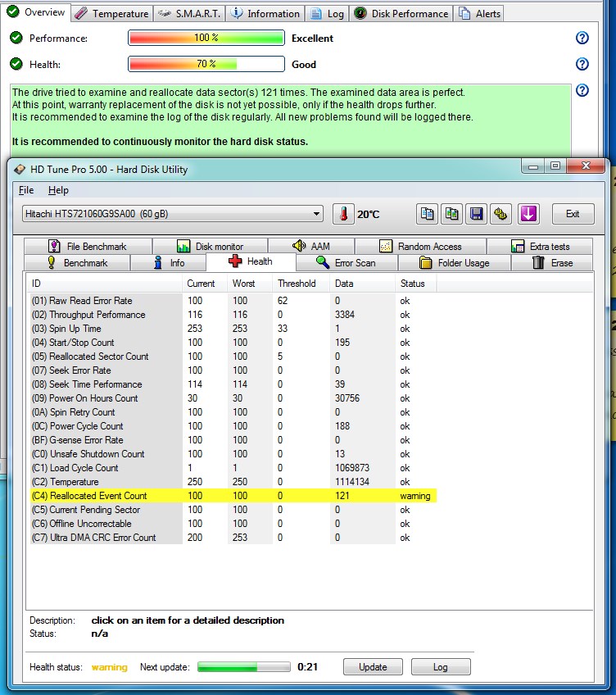Click the yellow 'warning' Health status text
Image resolution: width=616 pixels, height=695 pixels.
[x=110, y=667]
